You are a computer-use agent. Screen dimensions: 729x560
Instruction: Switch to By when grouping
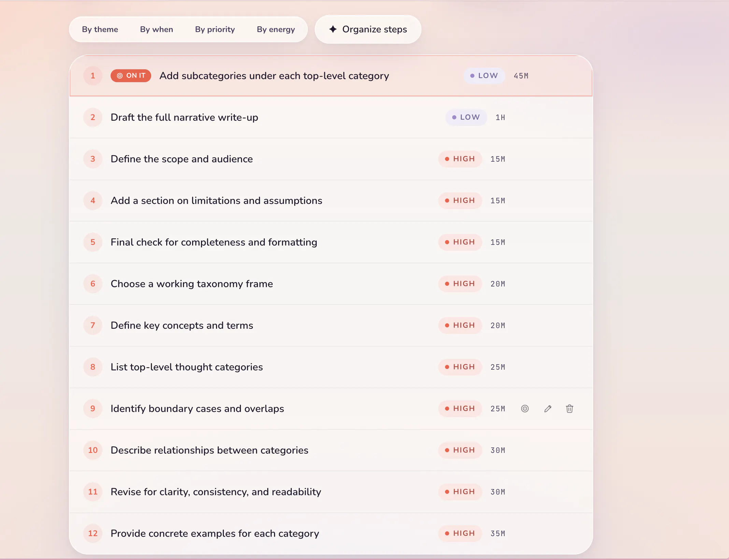click(x=157, y=29)
